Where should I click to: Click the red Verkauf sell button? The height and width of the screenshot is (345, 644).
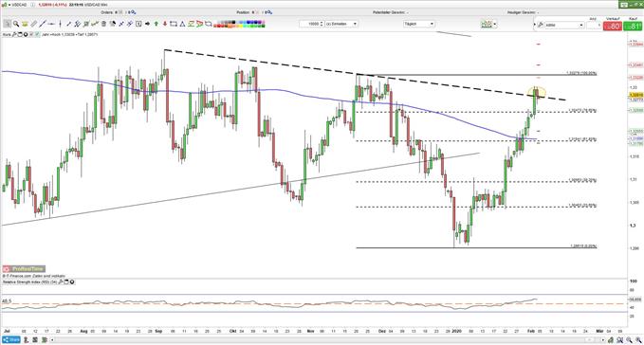tap(613, 26)
